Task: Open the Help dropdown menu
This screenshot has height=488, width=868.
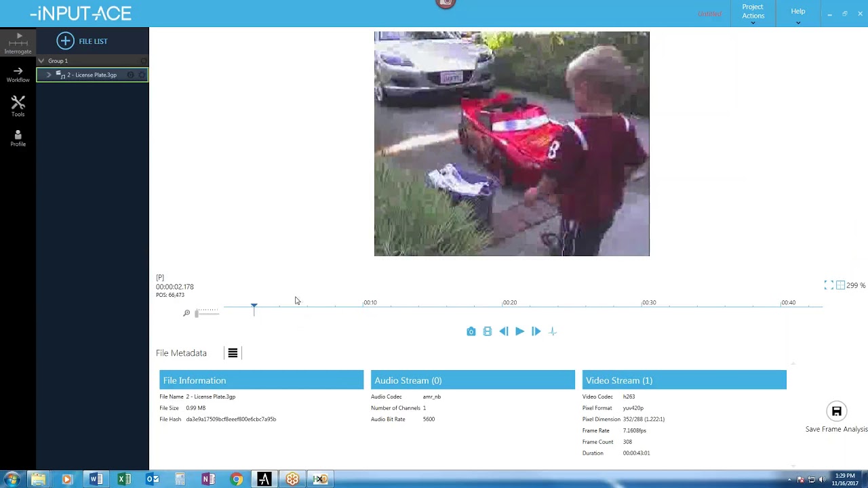Action: pyautogui.click(x=797, y=14)
